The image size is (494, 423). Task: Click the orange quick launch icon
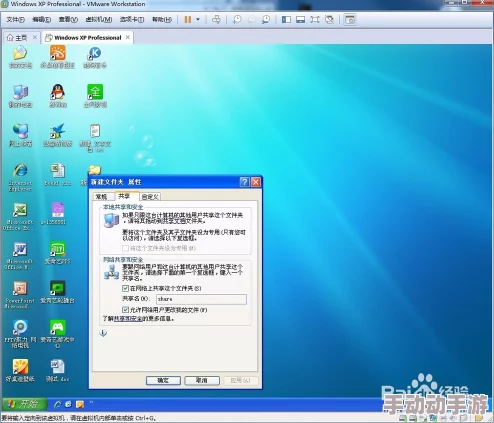pos(80,404)
